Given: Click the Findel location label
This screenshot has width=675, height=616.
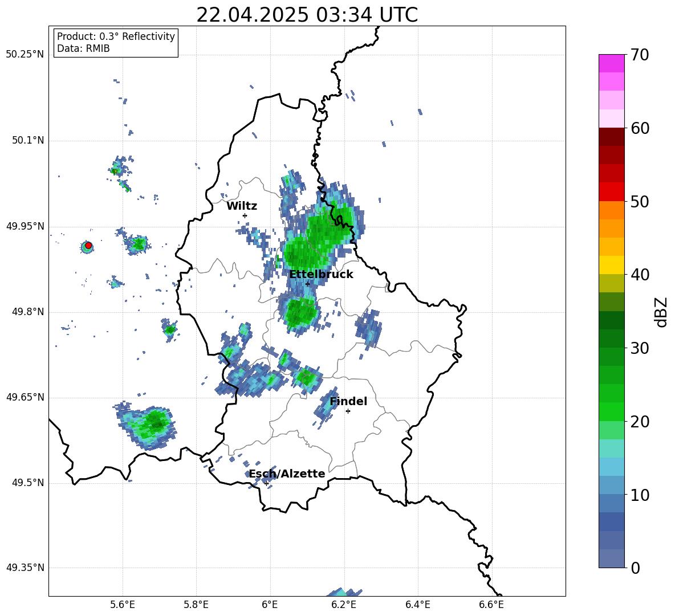Looking at the screenshot, I should tap(348, 401).
